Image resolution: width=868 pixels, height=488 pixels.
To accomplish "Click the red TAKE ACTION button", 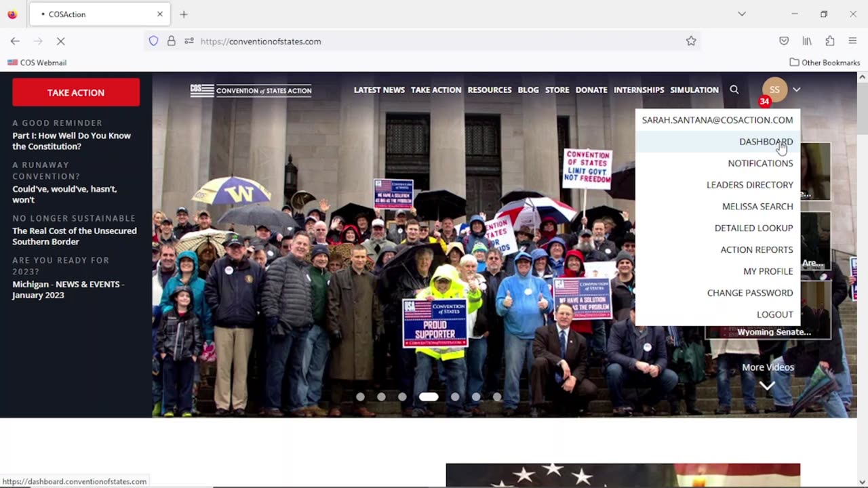I will pyautogui.click(x=76, y=92).
